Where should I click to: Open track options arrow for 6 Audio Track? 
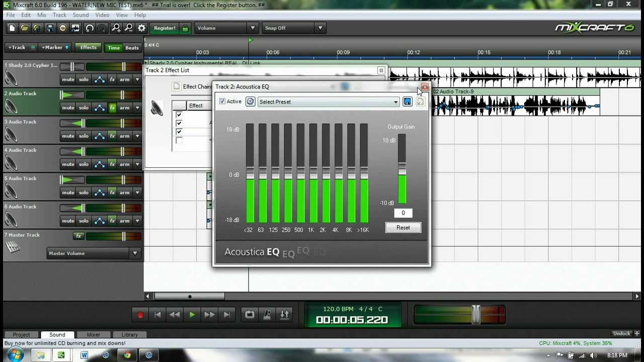(137, 221)
